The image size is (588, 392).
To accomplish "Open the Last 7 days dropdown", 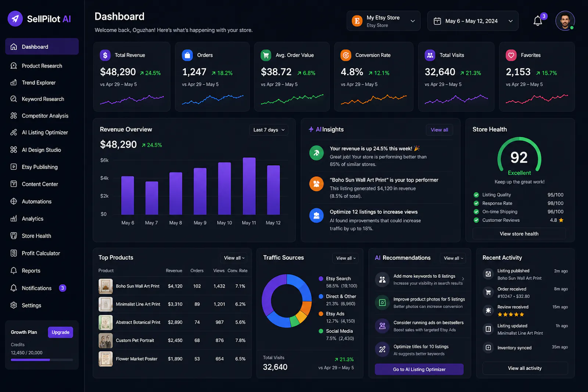I will (269, 130).
